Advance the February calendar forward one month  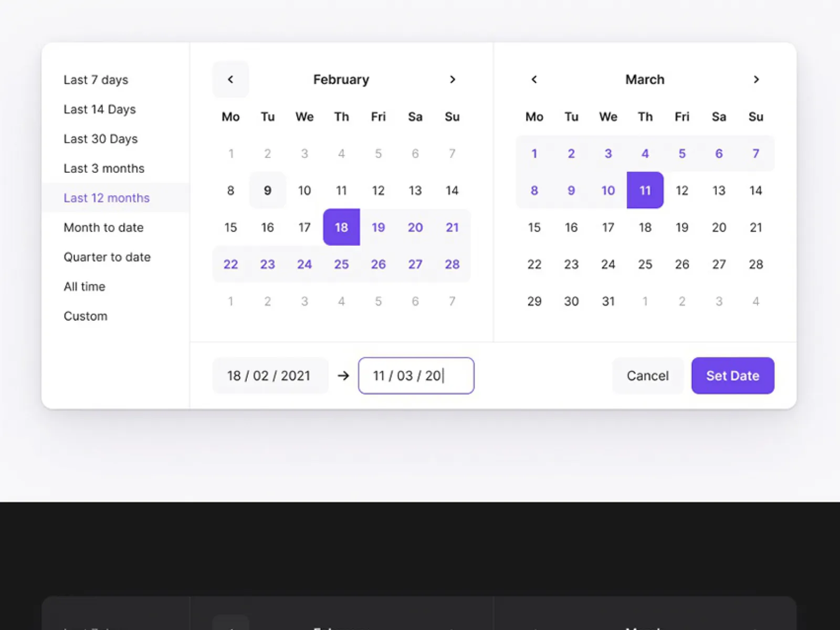click(x=453, y=79)
